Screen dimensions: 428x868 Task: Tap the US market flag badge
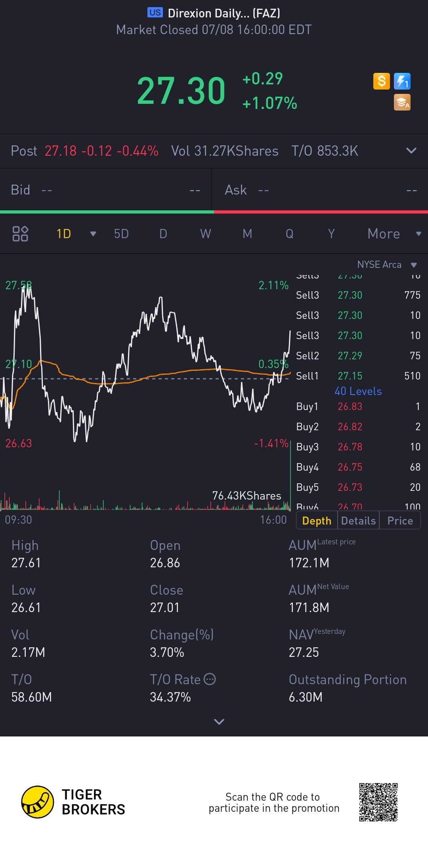tap(155, 13)
